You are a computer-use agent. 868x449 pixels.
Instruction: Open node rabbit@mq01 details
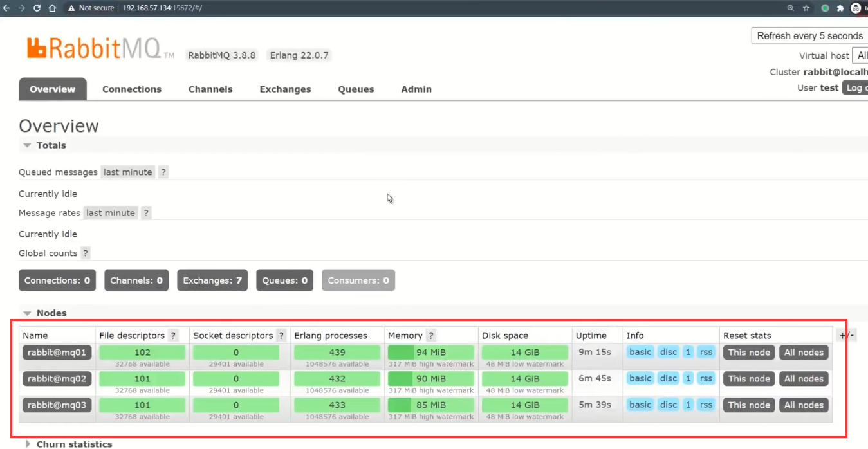57,353
